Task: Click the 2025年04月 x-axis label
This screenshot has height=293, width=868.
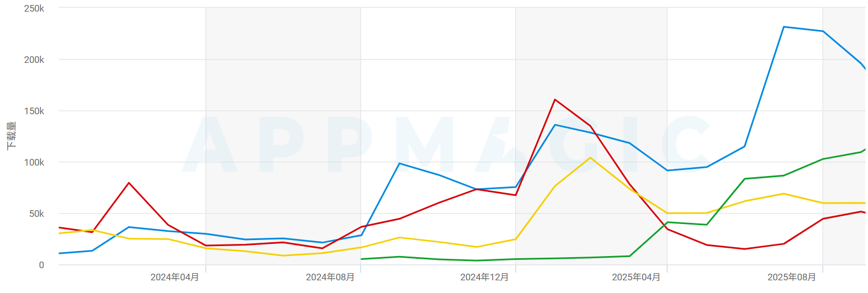Action: 636,277
